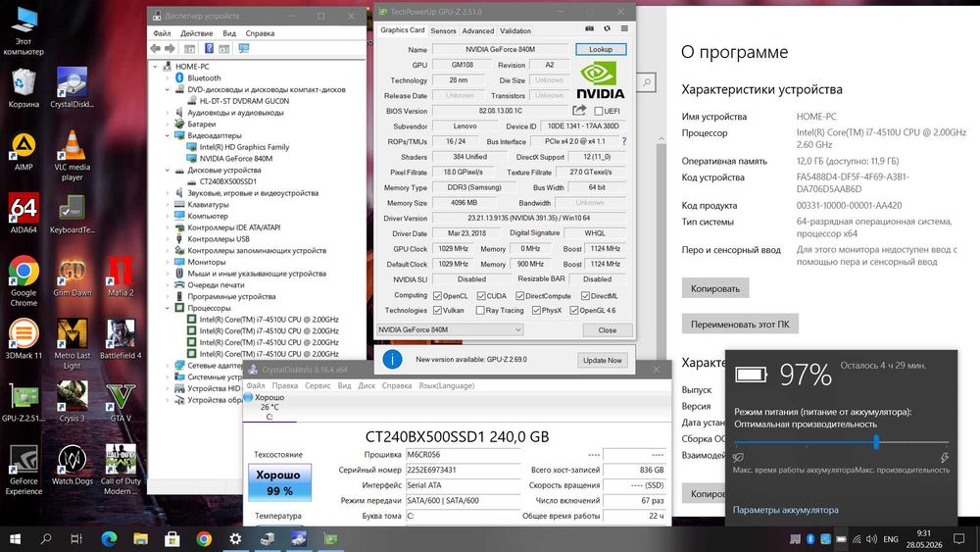The height and width of the screenshot is (552, 980).
Task: Collapse the Дисковые устройства node
Action: click(168, 170)
